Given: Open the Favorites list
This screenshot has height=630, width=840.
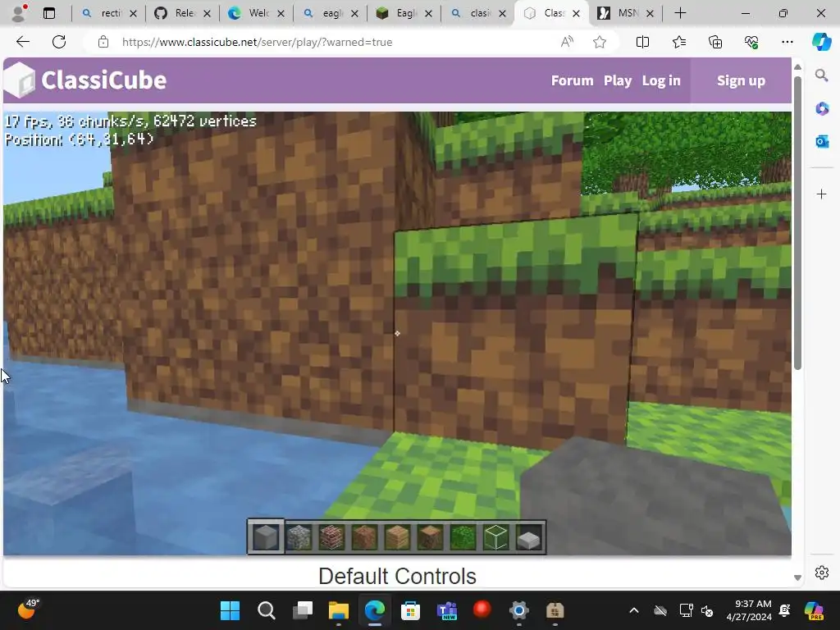Looking at the screenshot, I should [x=678, y=42].
